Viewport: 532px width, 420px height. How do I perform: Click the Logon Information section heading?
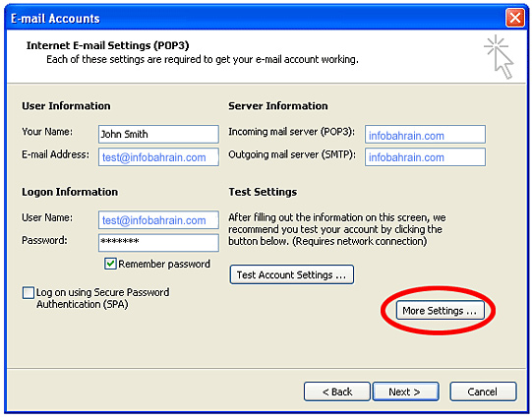click(70, 192)
